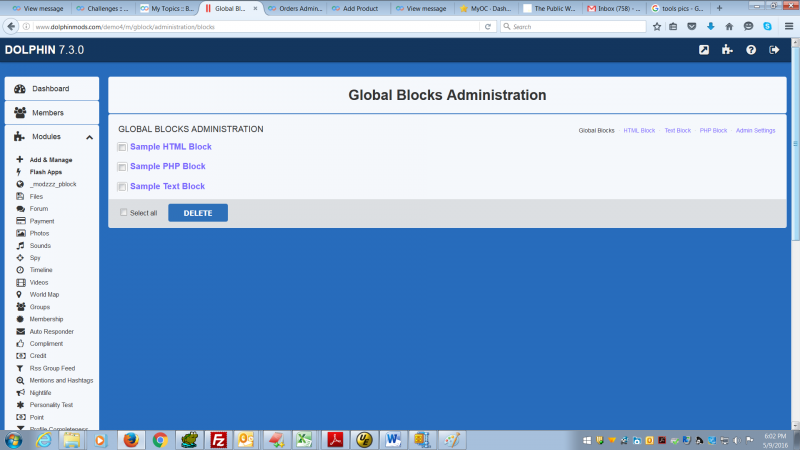The height and width of the screenshot is (450, 800).
Task: Open the Point module
Action: pos(36,417)
